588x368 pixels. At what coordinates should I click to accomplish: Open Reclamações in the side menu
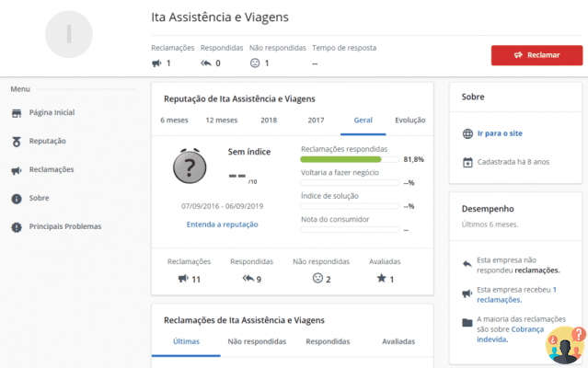(52, 169)
